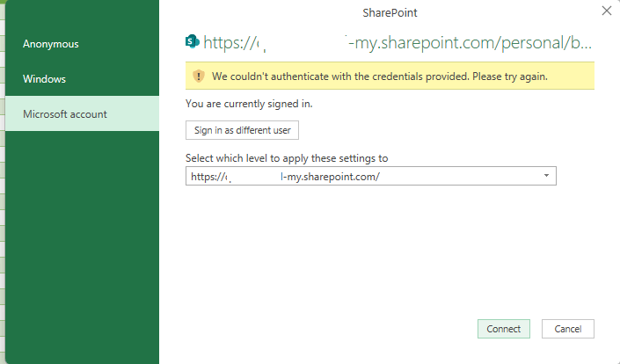Click Sign in as different user
This screenshot has height=364, width=620.
(x=242, y=130)
